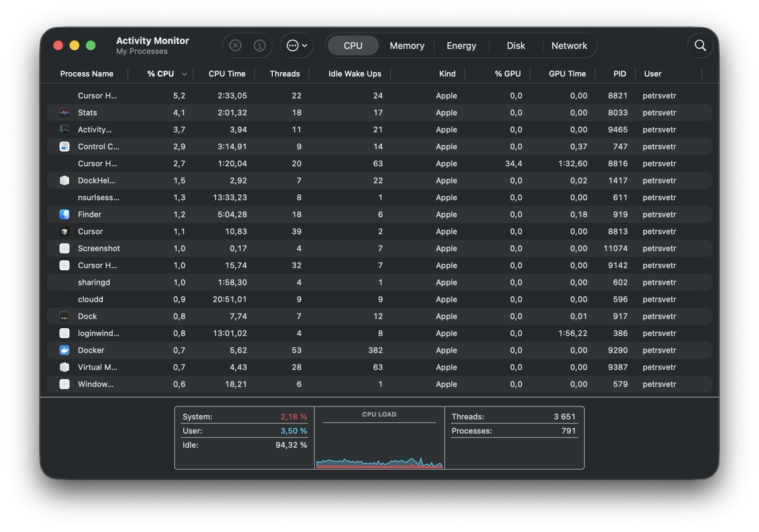Click PID 11074 cell
Image resolution: width=759 pixels, height=532 pixels.
pyautogui.click(x=616, y=248)
